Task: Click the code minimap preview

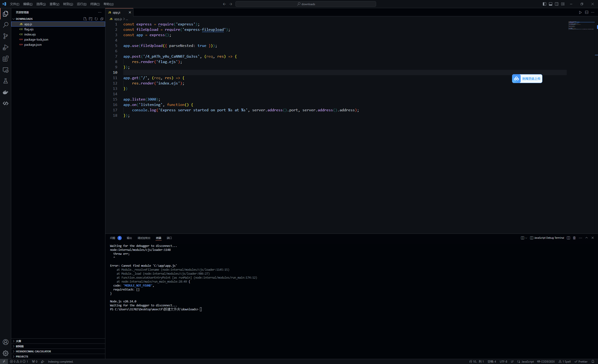Action: click(581, 25)
